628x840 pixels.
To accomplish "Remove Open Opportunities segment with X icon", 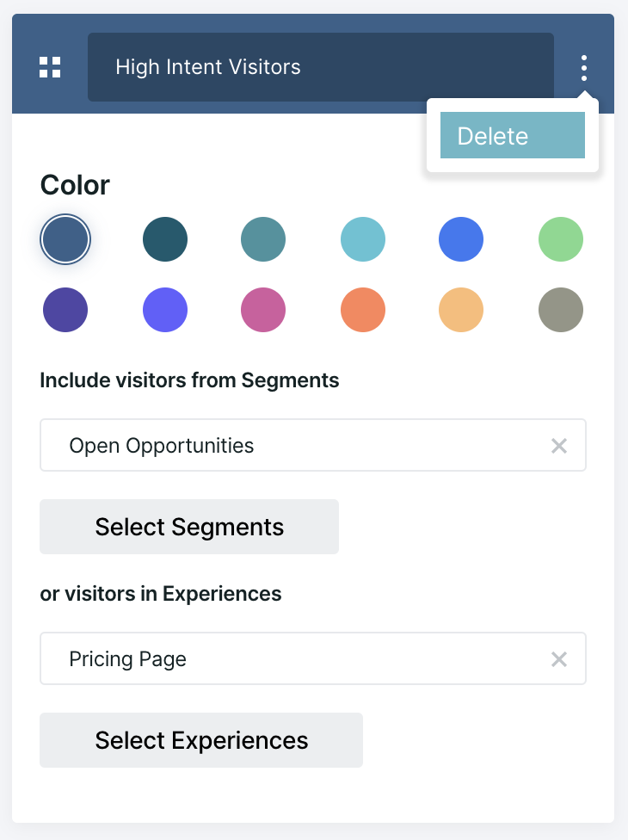I will (559, 446).
